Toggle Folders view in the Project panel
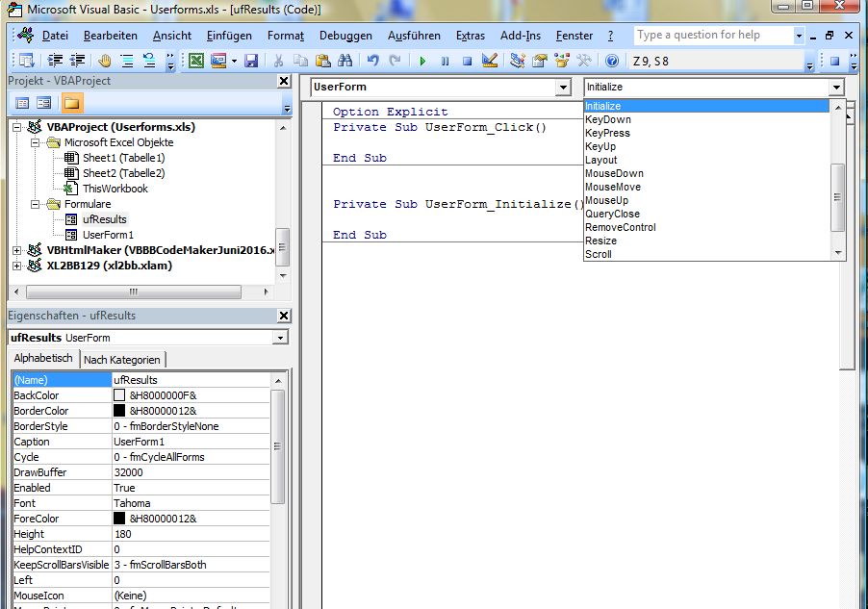This screenshot has height=609, width=868. pos(71,103)
